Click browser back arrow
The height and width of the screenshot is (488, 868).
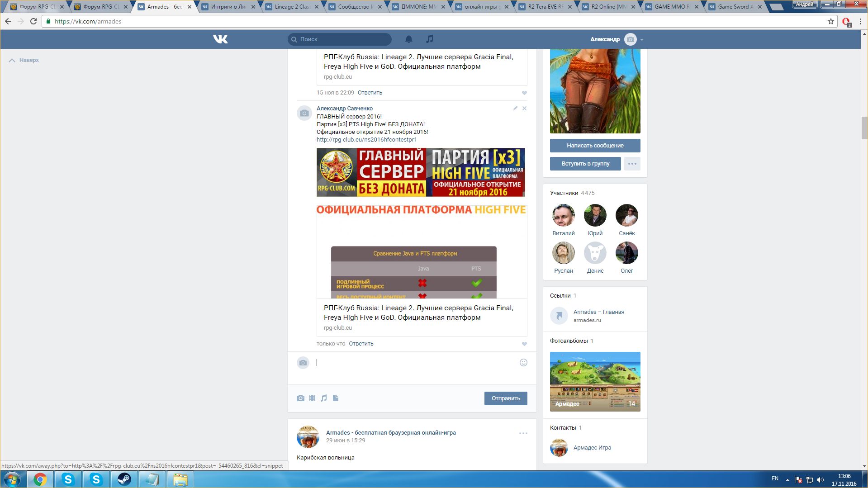pos(8,21)
